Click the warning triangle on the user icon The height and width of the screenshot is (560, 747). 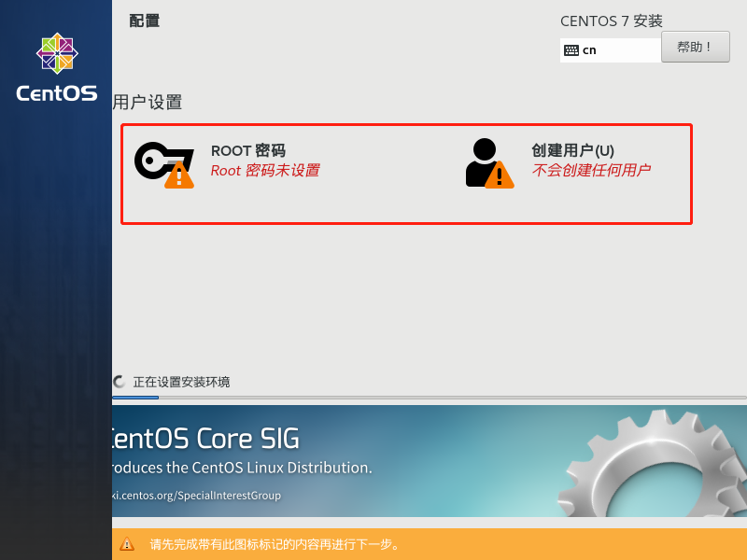[x=500, y=175]
